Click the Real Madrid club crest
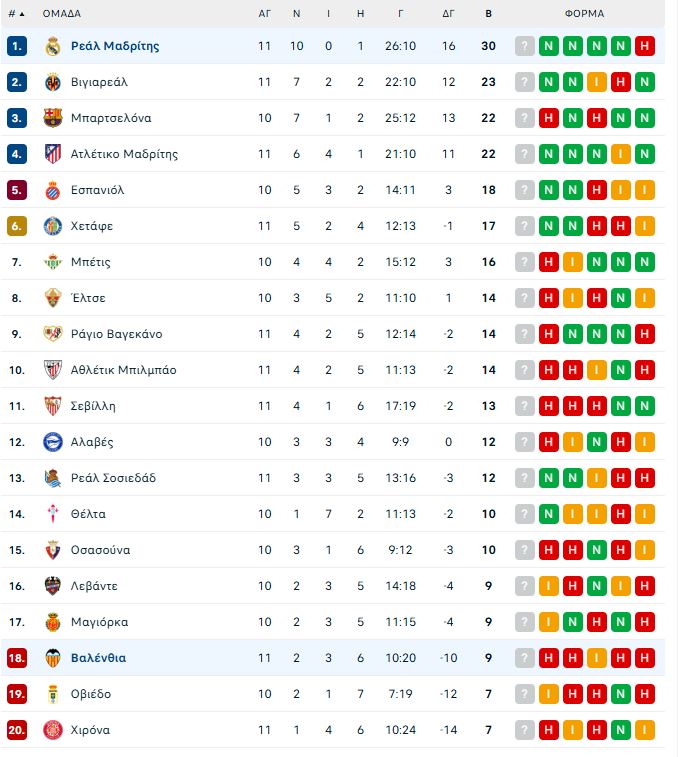678x757 pixels. 53,46
